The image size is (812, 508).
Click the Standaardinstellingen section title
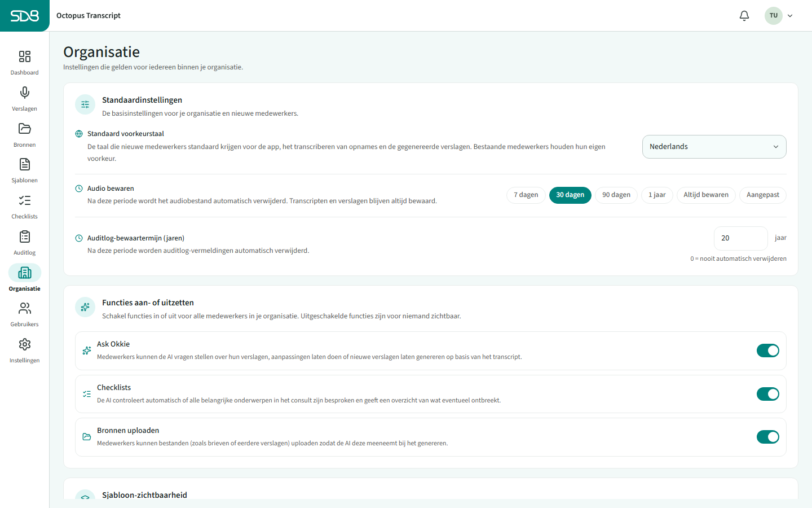pos(142,100)
